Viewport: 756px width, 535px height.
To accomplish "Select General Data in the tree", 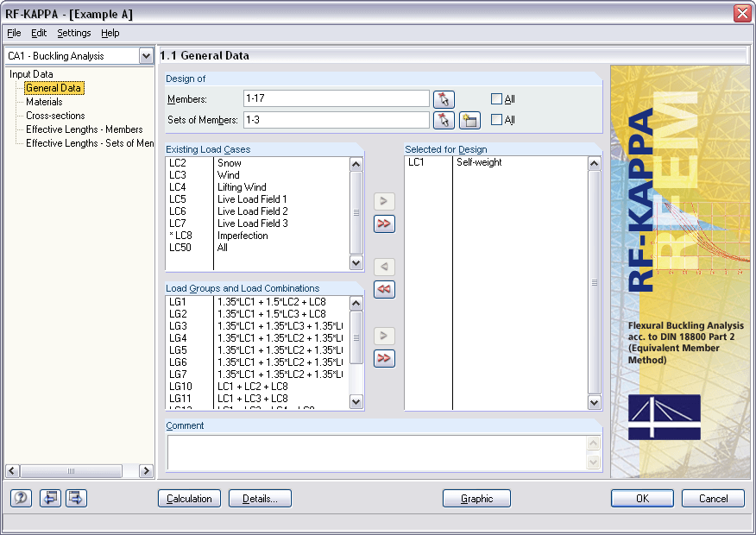I will [54, 88].
